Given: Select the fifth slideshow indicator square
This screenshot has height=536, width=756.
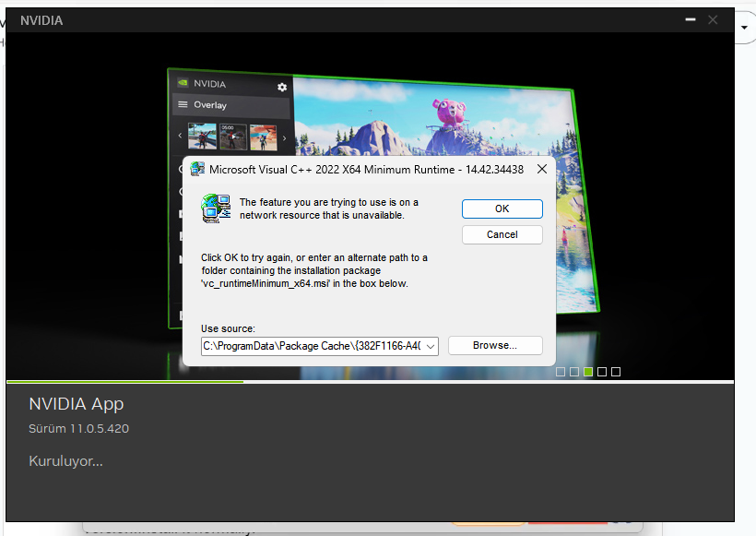Looking at the screenshot, I should (x=616, y=372).
